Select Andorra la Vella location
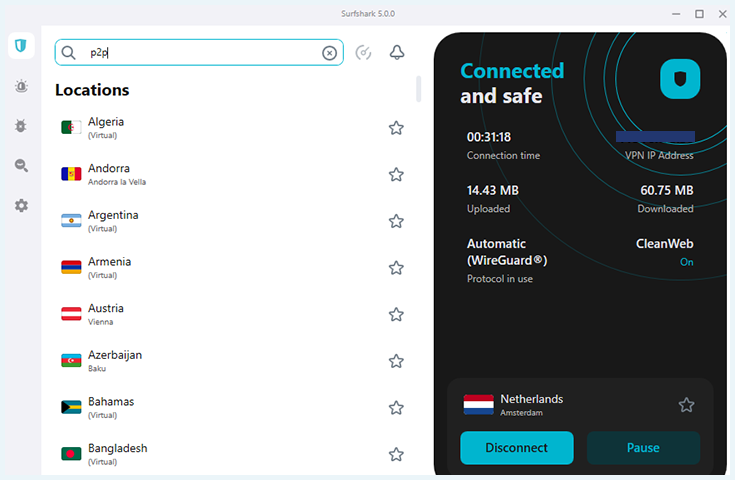The height and width of the screenshot is (480, 735). [232, 174]
